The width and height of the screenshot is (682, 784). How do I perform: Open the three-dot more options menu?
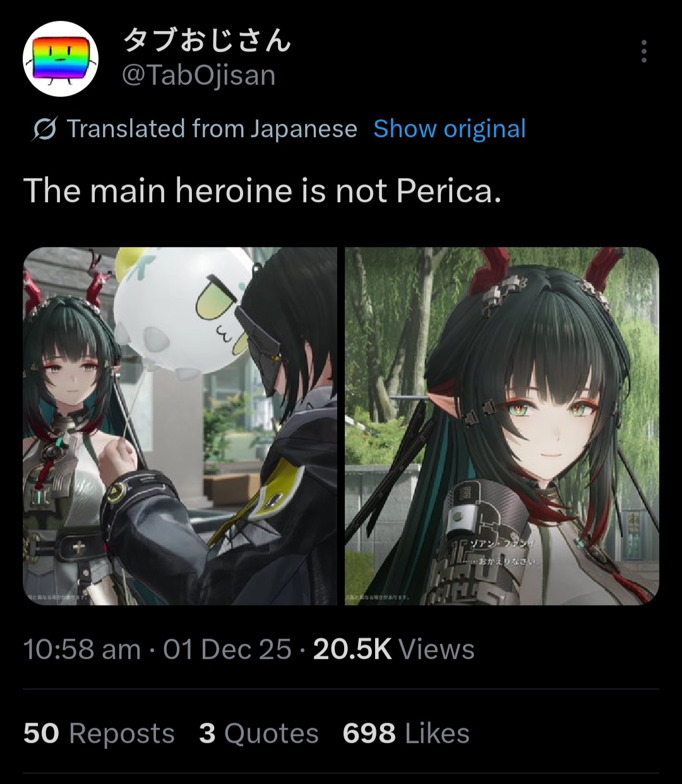(643, 51)
